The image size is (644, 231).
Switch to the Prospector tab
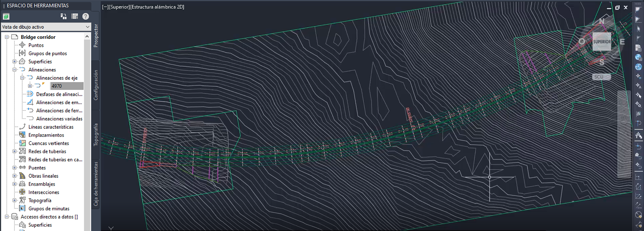point(96,36)
